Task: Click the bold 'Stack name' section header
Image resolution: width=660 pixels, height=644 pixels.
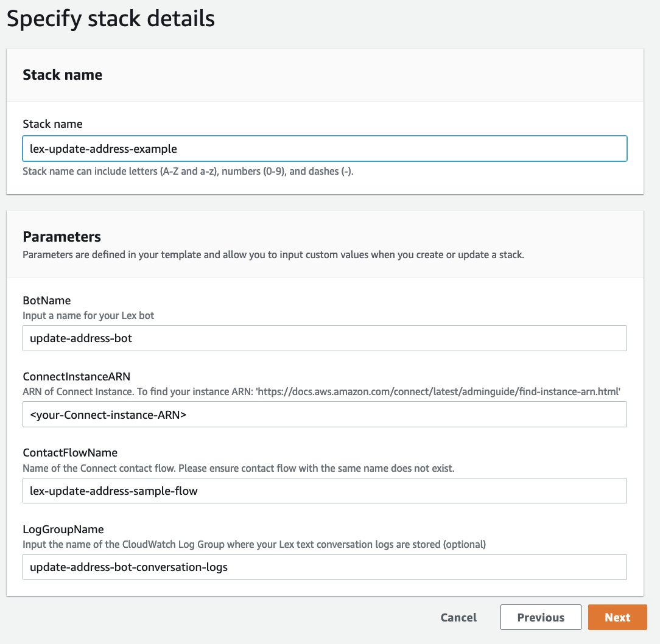Action: coord(62,75)
